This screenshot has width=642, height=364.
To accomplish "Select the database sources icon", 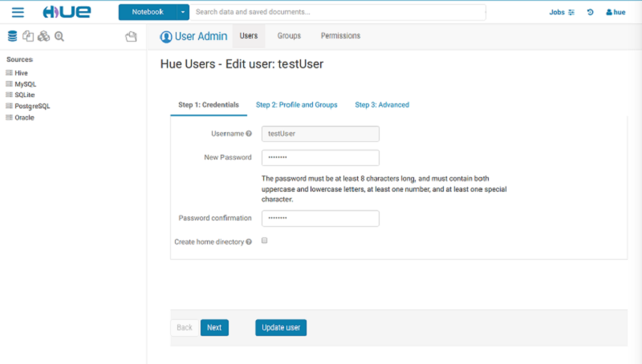I will click(x=12, y=36).
